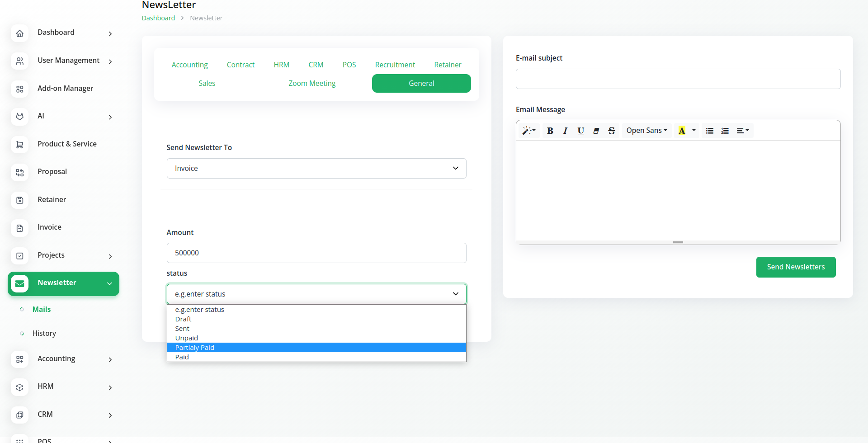The width and height of the screenshot is (868, 443).
Task: Click the yellow highlight color A button
Action: click(682, 131)
